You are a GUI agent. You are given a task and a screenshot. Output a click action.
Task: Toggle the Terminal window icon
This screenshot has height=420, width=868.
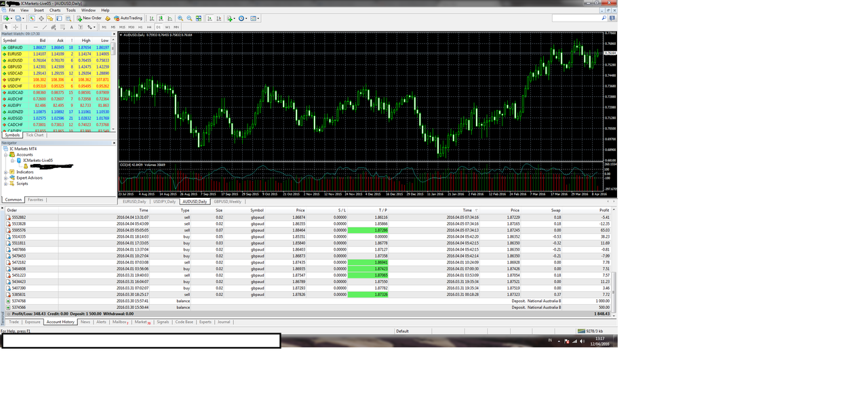point(59,18)
